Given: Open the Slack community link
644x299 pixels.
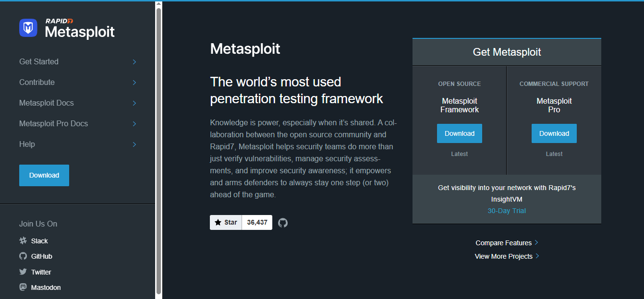Looking at the screenshot, I should tap(39, 241).
